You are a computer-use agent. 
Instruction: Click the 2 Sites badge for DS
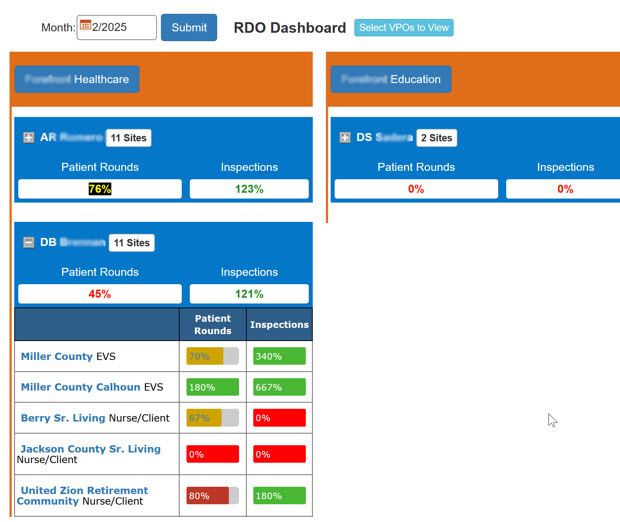click(436, 138)
